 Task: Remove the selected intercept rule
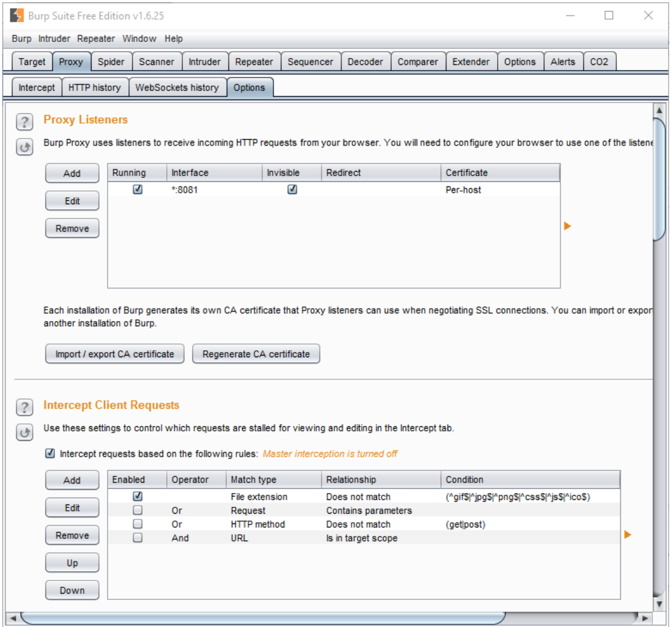(72, 535)
